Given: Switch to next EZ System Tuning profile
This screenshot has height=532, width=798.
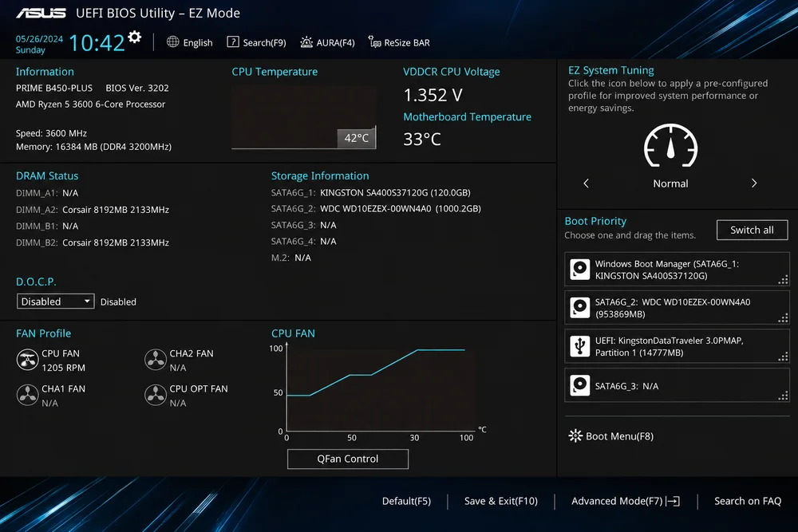Looking at the screenshot, I should tap(754, 183).
